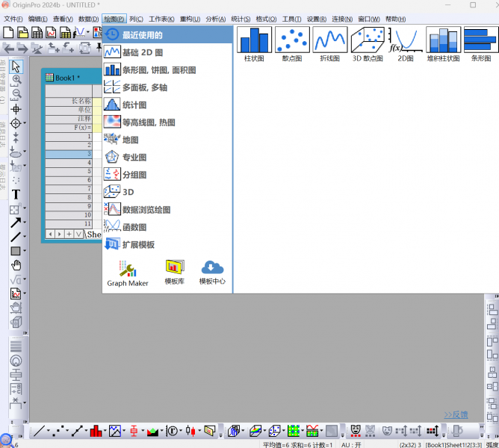Select the Arrow drawing tool
This screenshot has height=448, width=499.
pyautogui.click(x=16, y=223)
